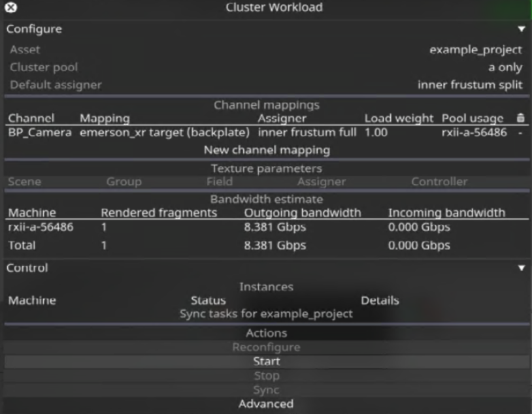
Task: Close the Cluster Workload panel
Action: pos(11,7)
